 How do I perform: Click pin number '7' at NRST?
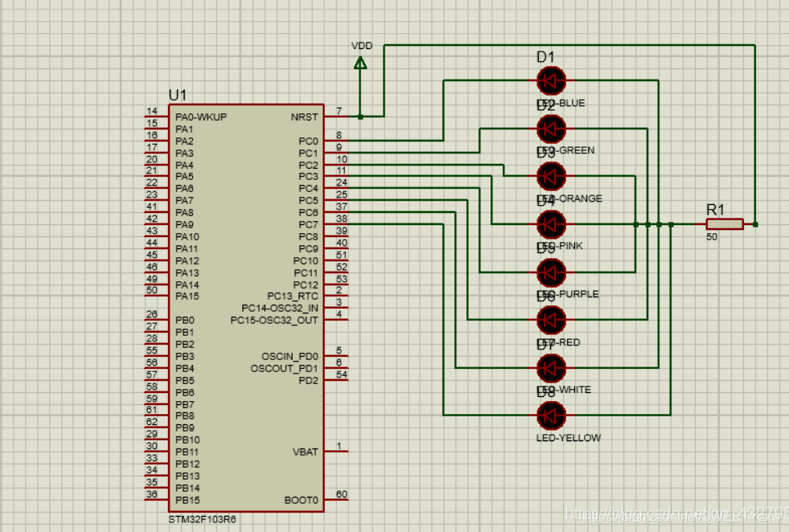coord(339,111)
